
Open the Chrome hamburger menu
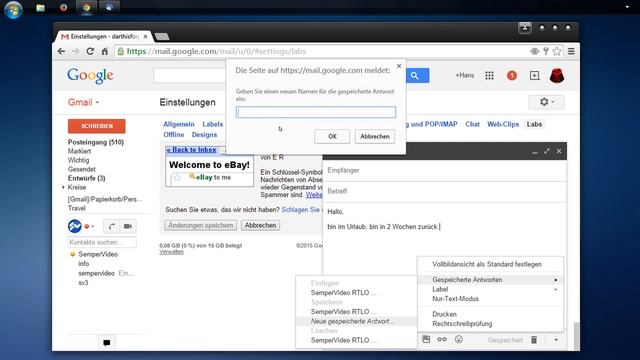pyautogui.click(x=571, y=51)
